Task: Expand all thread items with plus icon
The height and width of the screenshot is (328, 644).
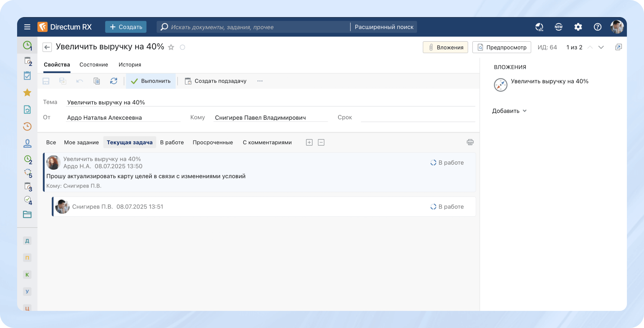Action: [309, 142]
